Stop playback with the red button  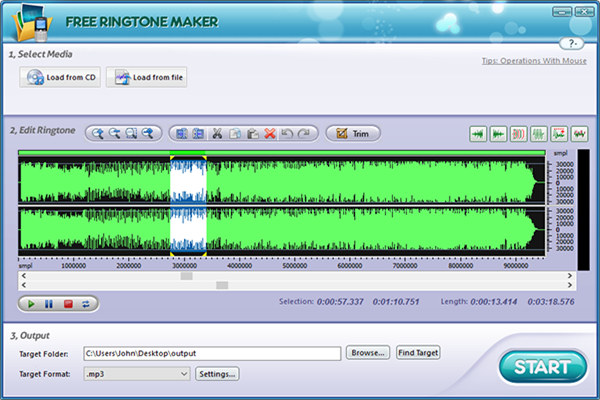pos(67,303)
